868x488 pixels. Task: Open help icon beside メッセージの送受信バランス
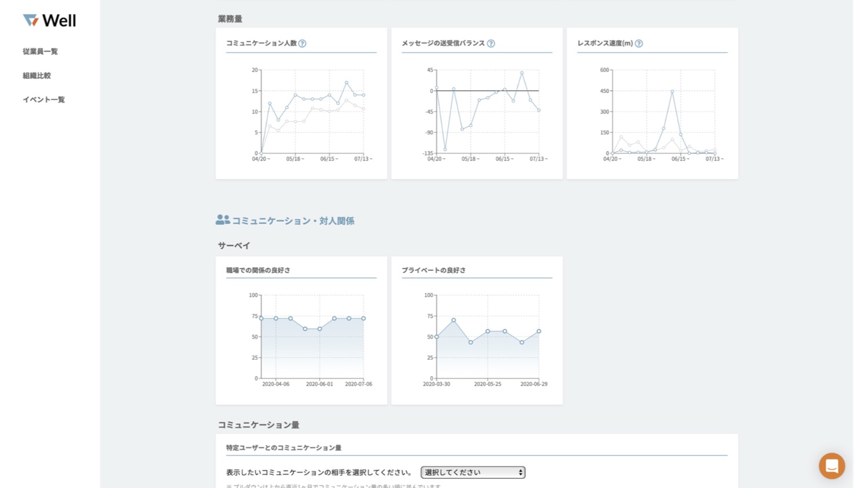pos(491,43)
